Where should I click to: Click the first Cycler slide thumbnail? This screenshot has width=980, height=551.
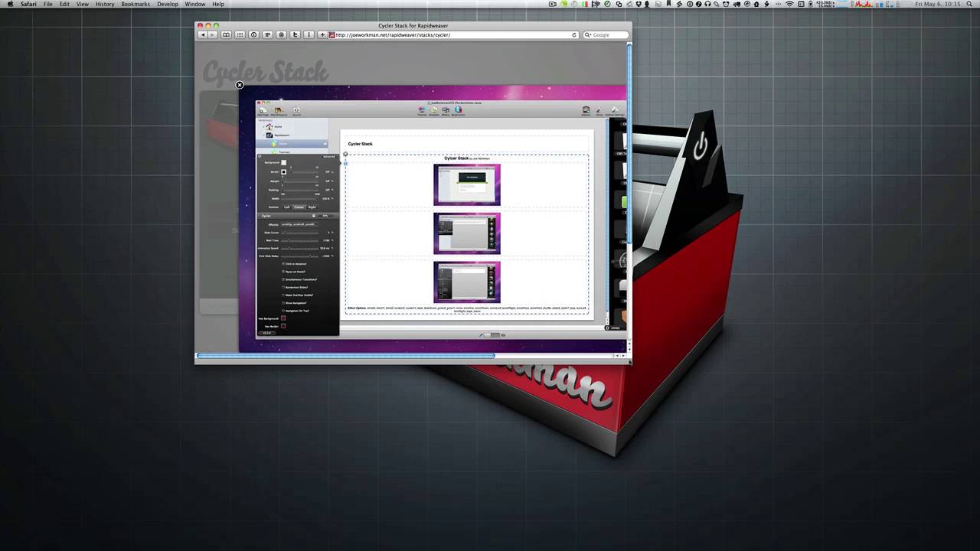coord(467,184)
